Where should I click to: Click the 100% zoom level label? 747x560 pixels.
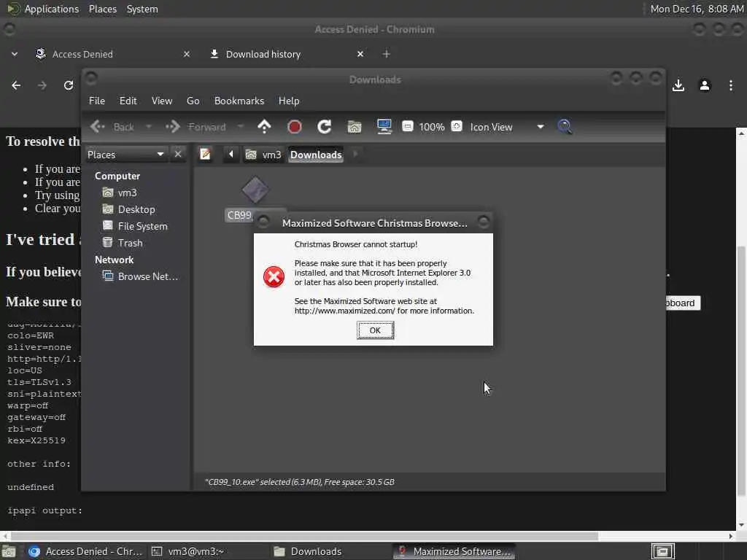pyautogui.click(x=432, y=127)
